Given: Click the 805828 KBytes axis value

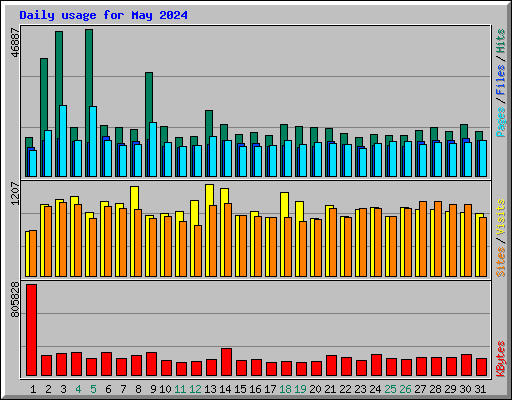Looking at the screenshot, I should tap(15, 299).
